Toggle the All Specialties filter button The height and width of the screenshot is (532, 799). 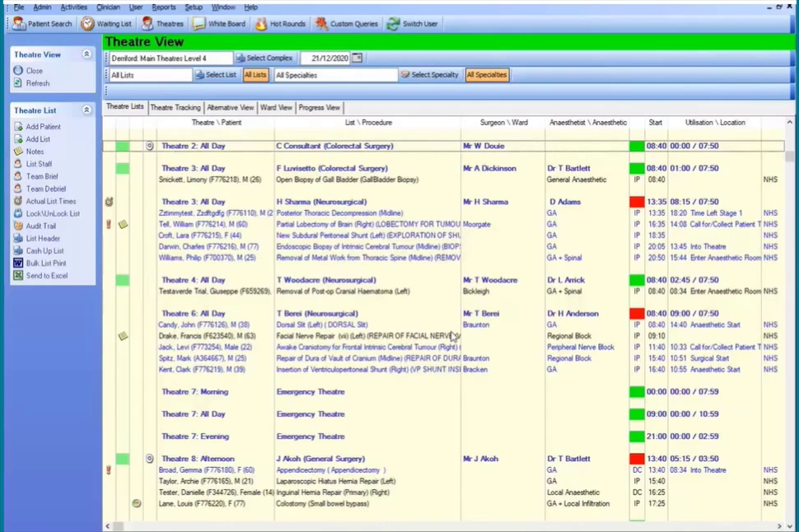click(487, 75)
